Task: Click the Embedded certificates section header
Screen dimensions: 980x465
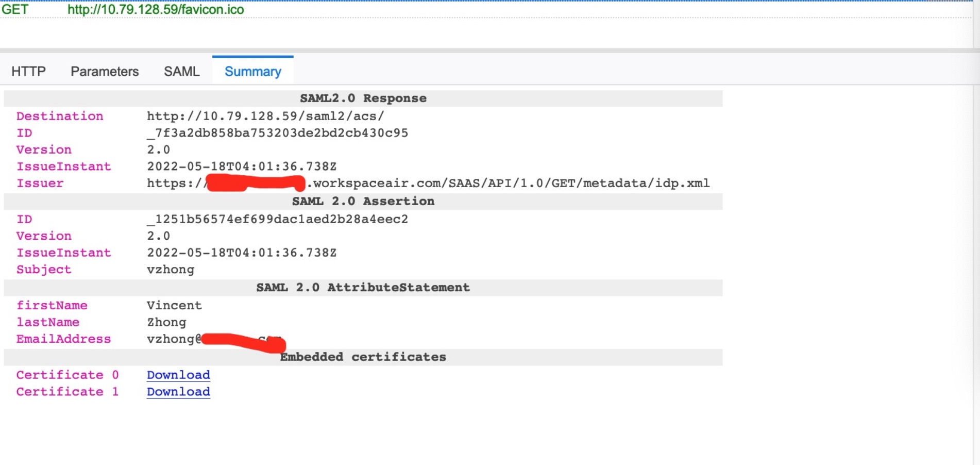Action: coord(363,357)
